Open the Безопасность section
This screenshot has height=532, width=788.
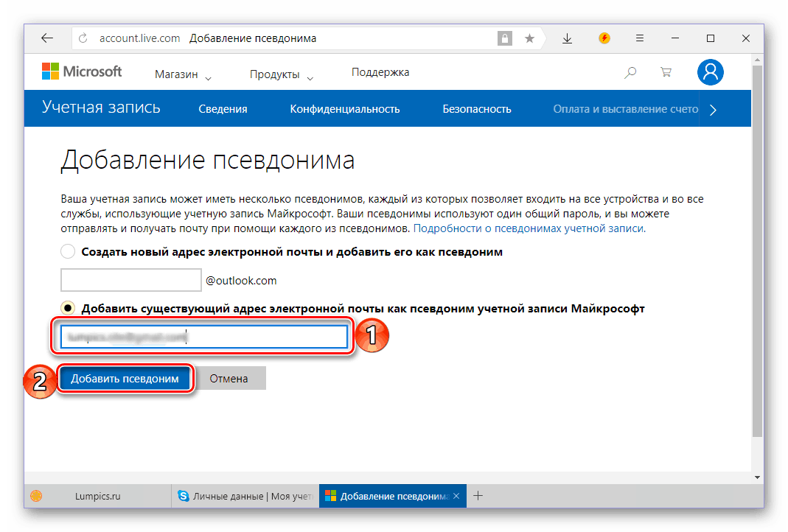tap(476, 109)
